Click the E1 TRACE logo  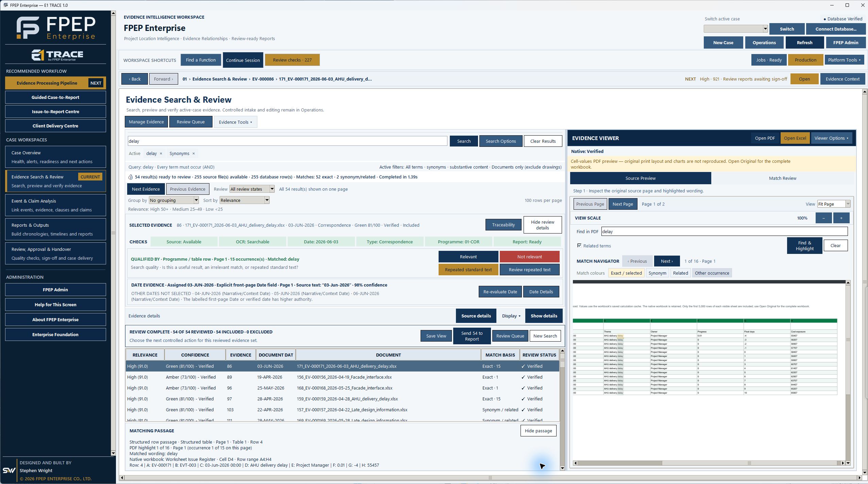tap(57, 55)
